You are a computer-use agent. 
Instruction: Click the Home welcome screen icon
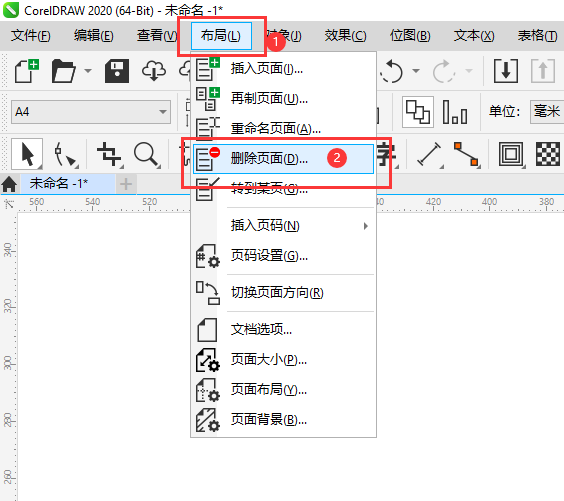click(9, 184)
